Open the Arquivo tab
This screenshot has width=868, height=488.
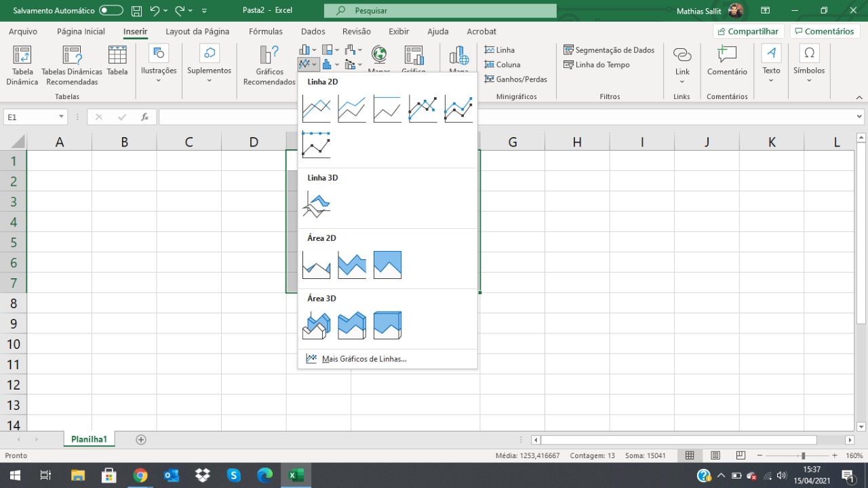pyautogui.click(x=23, y=31)
